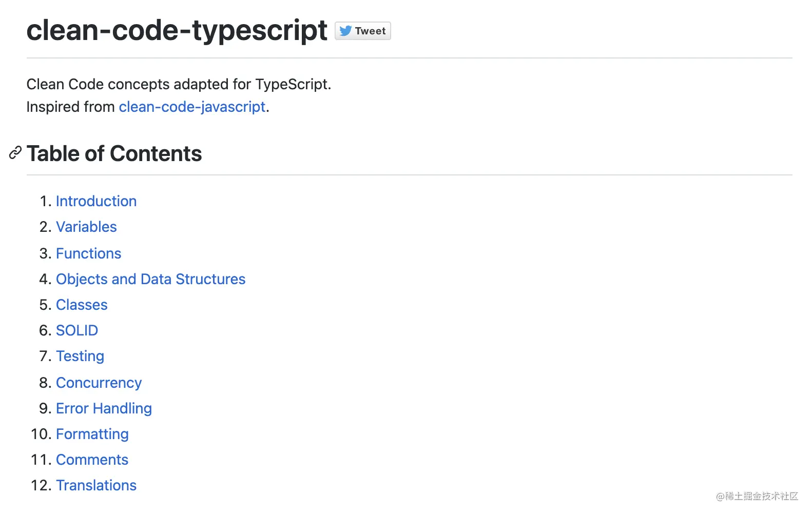Click the Twitter bird icon on the badge
Viewport: 812px width, 515px height.
pos(345,31)
